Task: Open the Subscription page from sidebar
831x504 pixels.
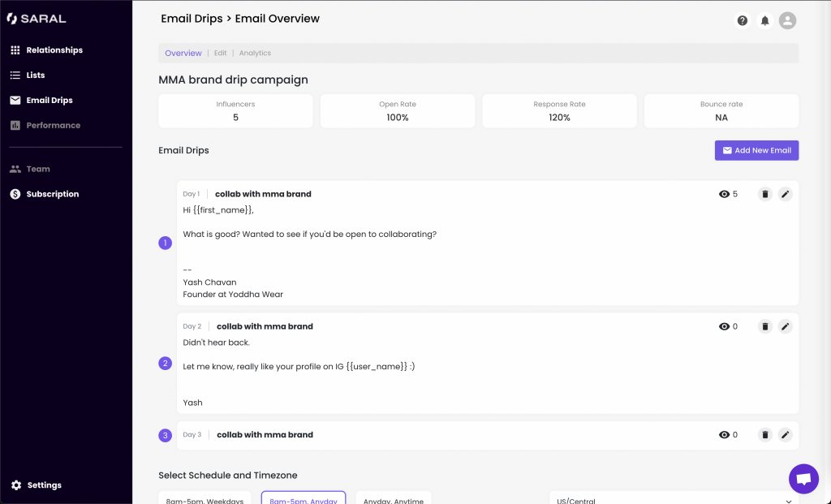Action: pos(52,194)
